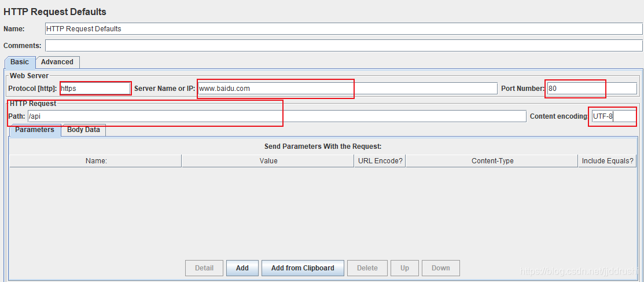Click the Up button

pyautogui.click(x=404, y=268)
